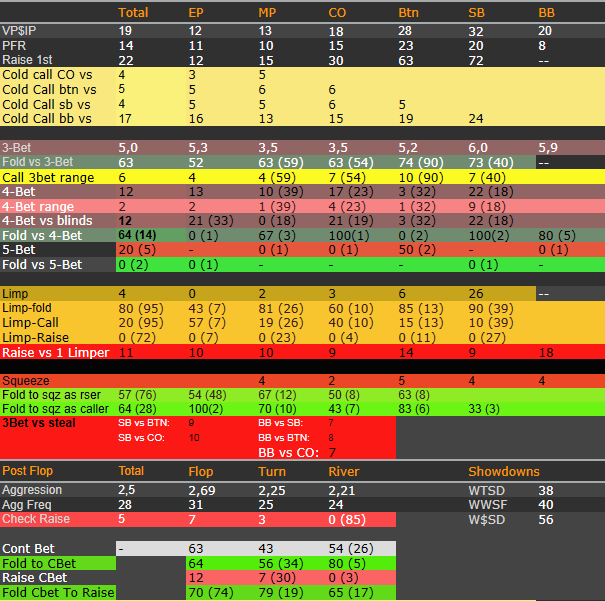Click the Fold to CBet label

click(x=39, y=564)
